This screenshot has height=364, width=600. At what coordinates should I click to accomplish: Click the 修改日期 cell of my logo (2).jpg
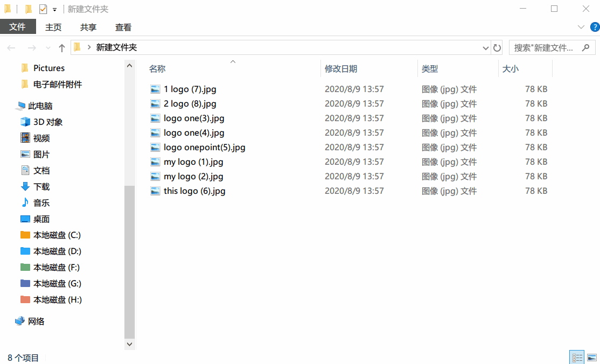[x=354, y=177]
